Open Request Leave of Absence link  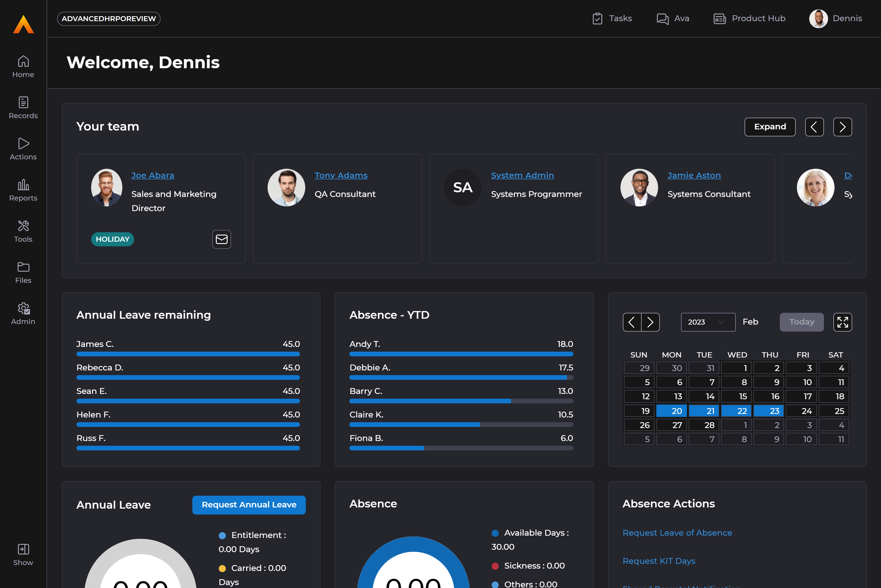point(677,532)
